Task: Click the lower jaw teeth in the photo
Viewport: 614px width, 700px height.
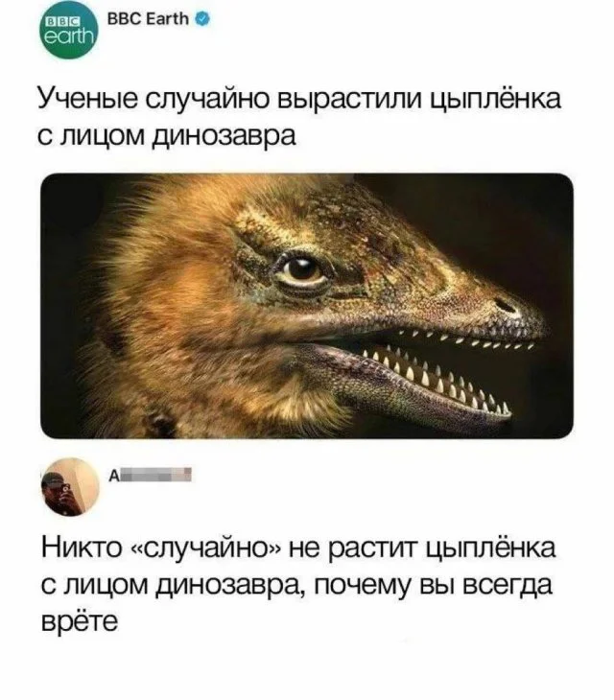Action: [437, 380]
